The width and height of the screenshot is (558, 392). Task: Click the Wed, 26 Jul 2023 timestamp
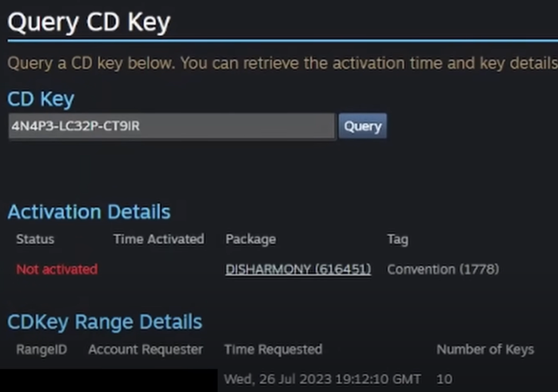[x=322, y=379]
